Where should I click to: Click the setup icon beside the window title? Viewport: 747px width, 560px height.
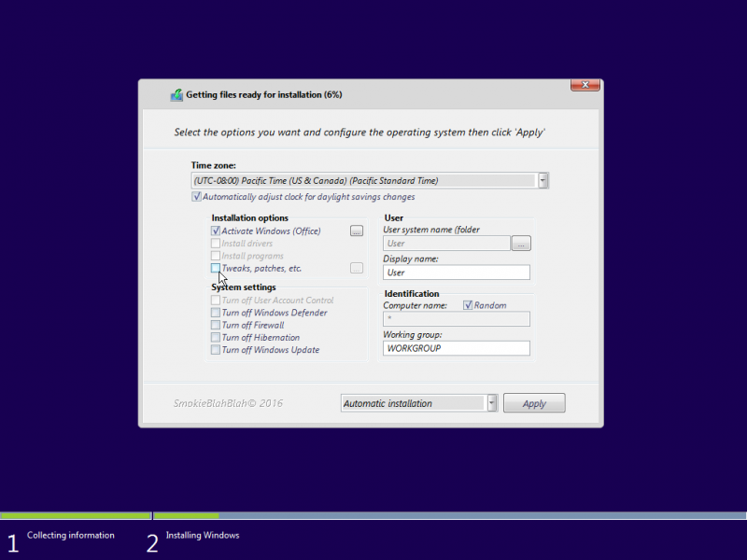click(176, 95)
